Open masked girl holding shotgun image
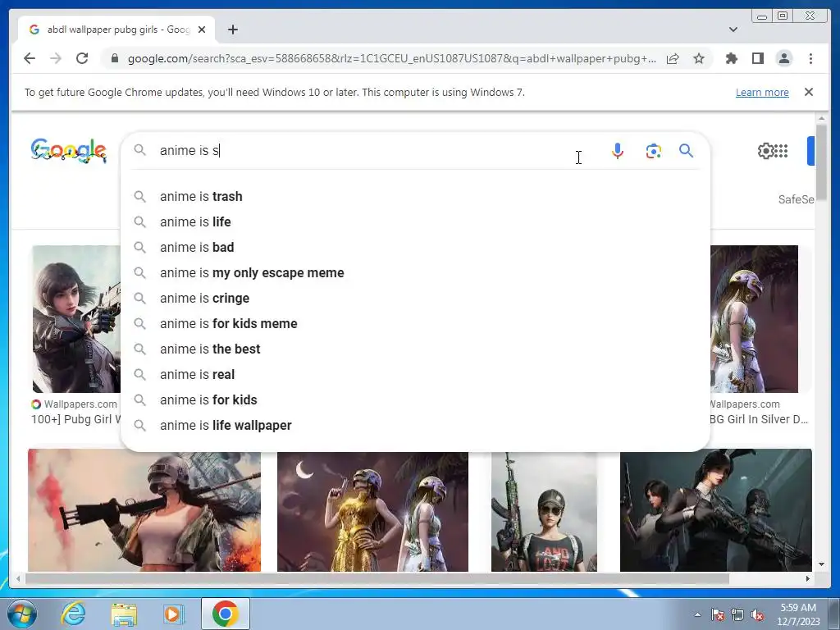The height and width of the screenshot is (630, 840). (144, 512)
